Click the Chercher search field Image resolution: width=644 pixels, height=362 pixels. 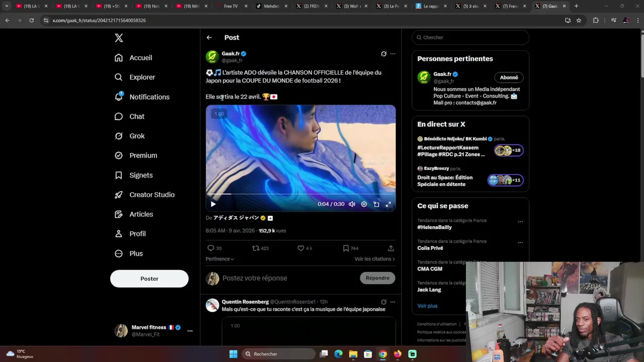470,37
